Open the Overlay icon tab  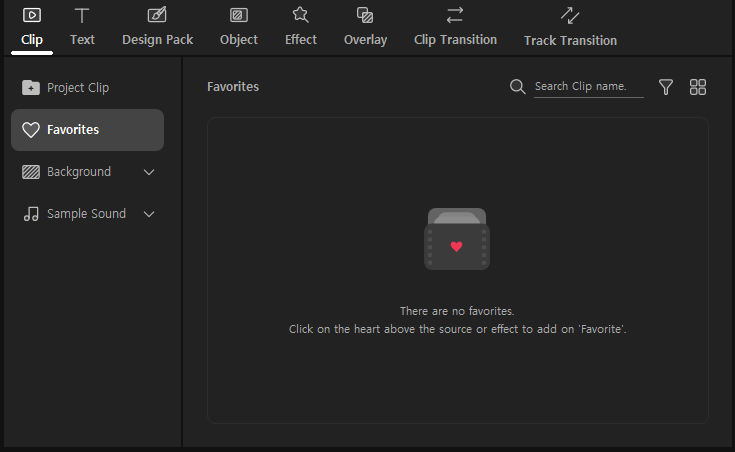(x=365, y=15)
